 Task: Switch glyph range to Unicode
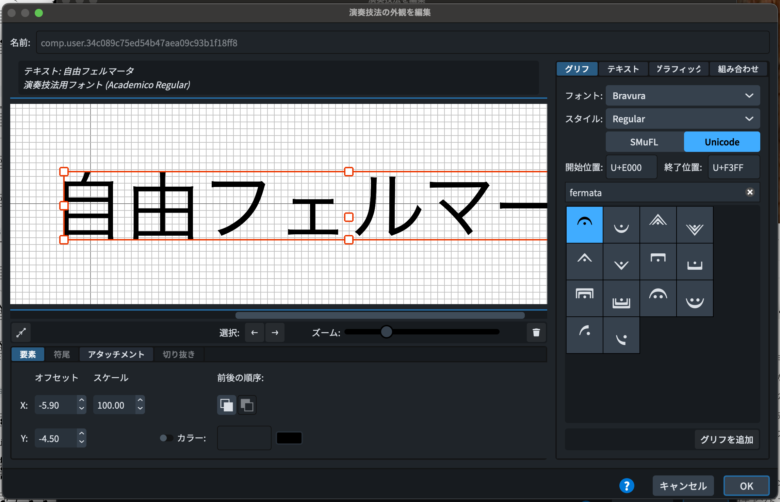pyautogui.click(x=722, y=142)
